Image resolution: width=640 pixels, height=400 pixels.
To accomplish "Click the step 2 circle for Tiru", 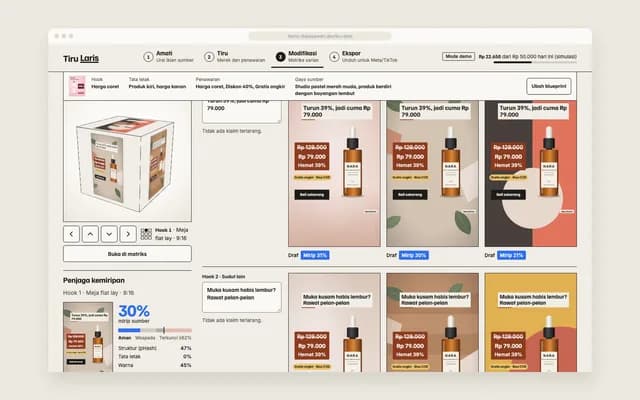I will (x=209, y=57).
